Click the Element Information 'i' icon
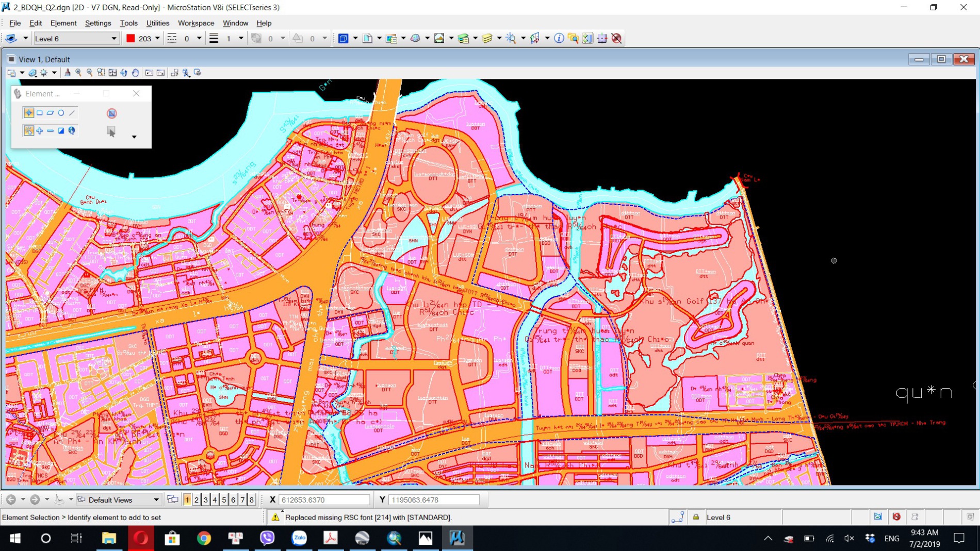Viewport: 980px width, 551px height. [x=559, y=38]
